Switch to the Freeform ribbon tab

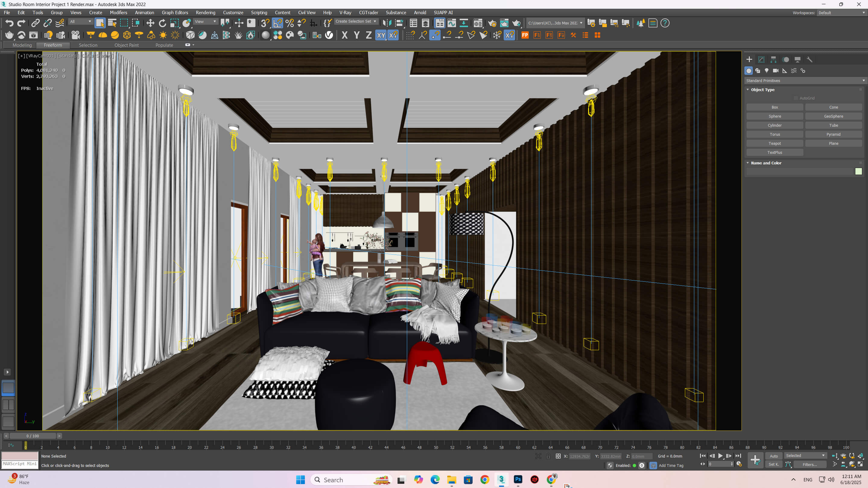click(53, 45)
